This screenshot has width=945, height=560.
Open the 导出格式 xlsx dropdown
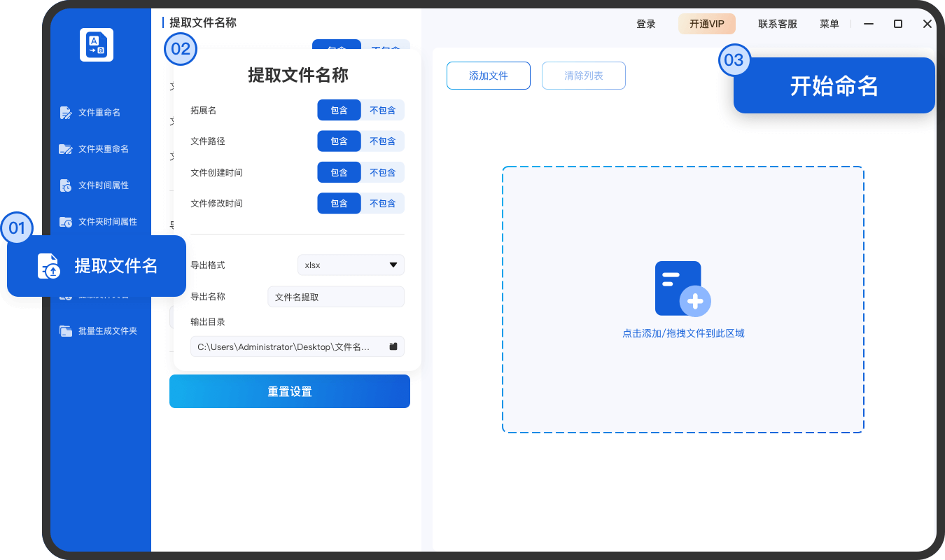point(350,265)
